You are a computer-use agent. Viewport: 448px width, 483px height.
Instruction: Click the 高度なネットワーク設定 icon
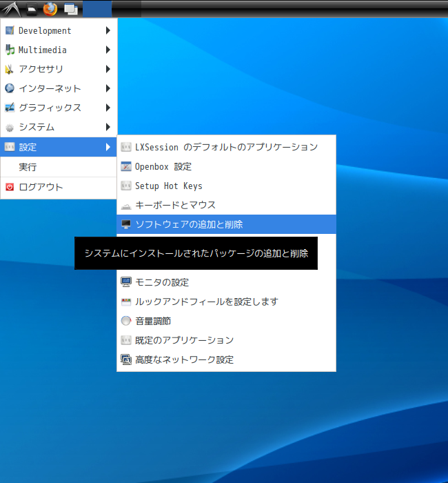pos(126,359)
